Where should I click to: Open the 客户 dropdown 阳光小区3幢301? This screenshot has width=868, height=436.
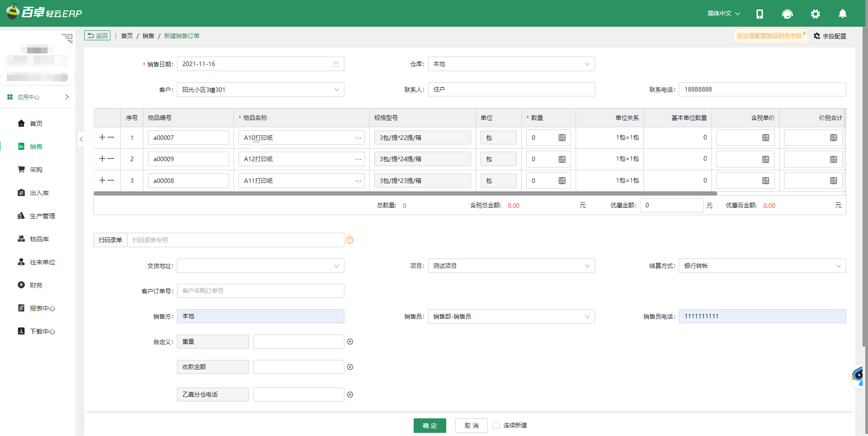261,90
